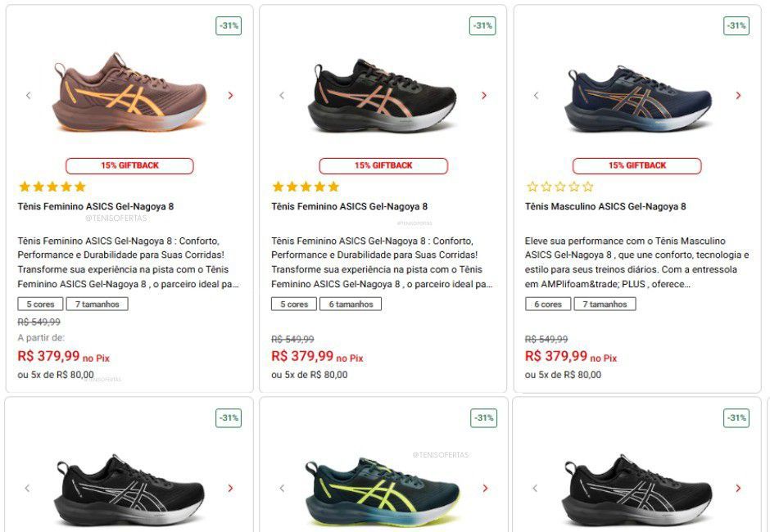The image size is (770, 532).
Task: Click next image arrow on brown Gel-Nagoya shoe
Action: [x=230, y=96]
